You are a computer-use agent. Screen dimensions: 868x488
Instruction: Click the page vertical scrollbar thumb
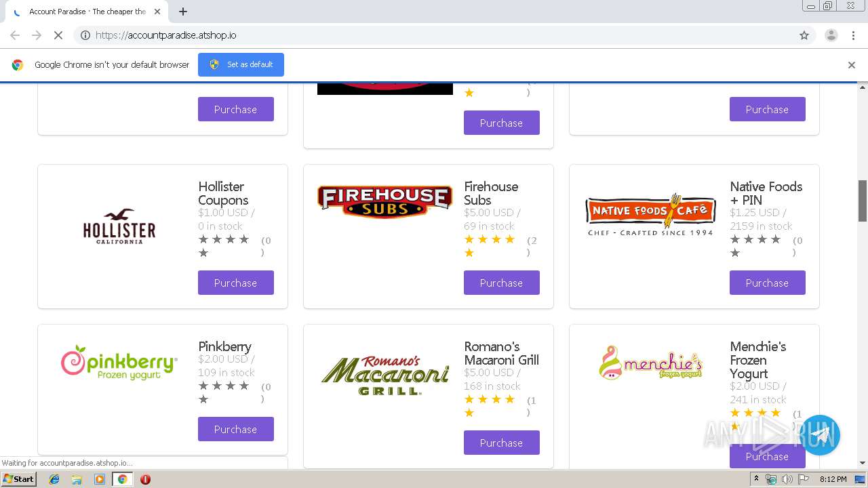[863, 201]
